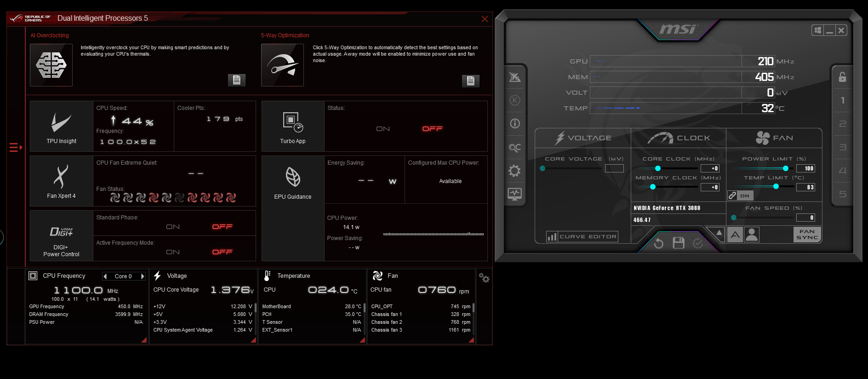The height and width of the screenshot is (379, 868).
Task: Reset Afterburner settings to default
Action: [x=659, y=243]
